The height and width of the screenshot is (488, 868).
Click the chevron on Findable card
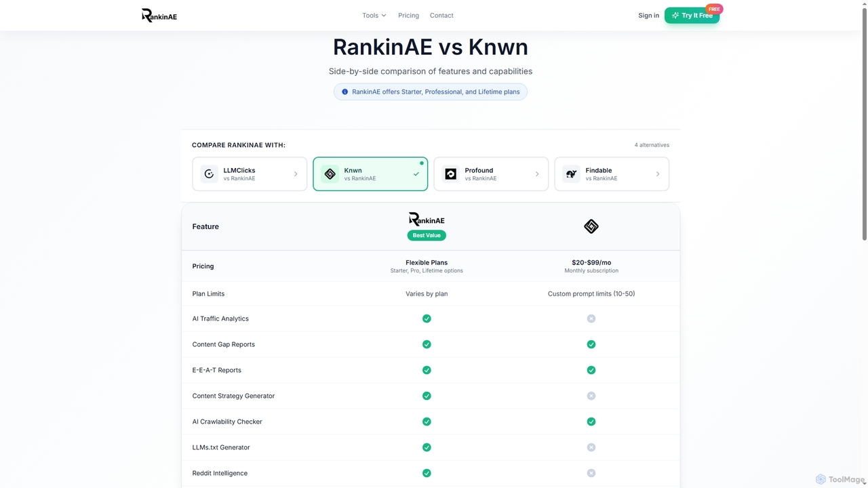pyautogui.click(x=658, y=174)
